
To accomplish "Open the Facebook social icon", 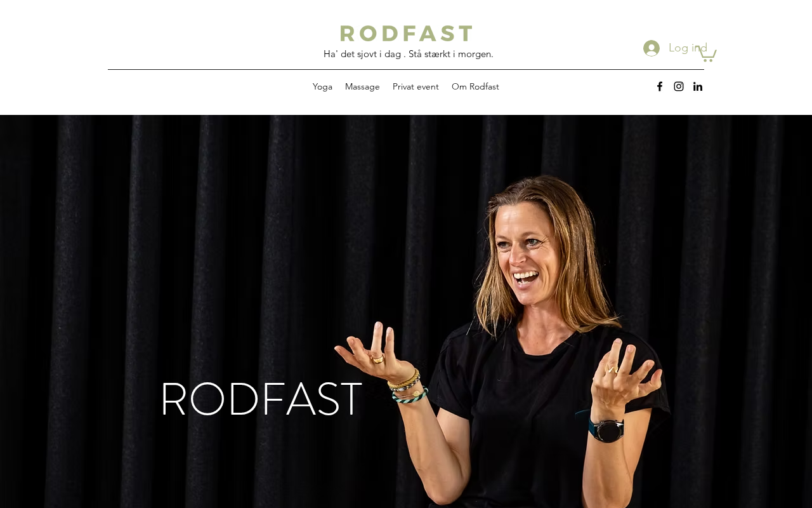I will point(660,86).
